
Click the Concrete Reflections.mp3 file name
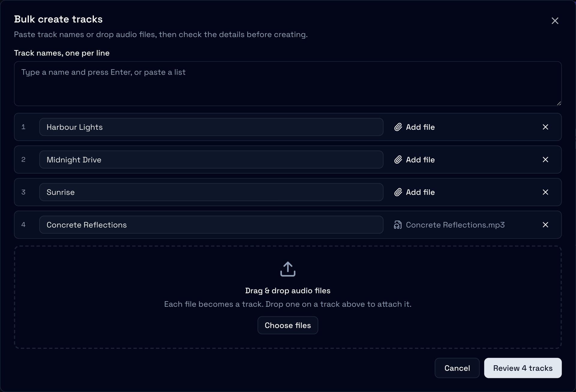click(455, 225)
